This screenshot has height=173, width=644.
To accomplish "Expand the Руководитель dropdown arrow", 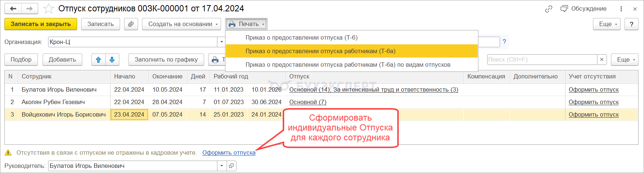I will (x=221, y=166).
